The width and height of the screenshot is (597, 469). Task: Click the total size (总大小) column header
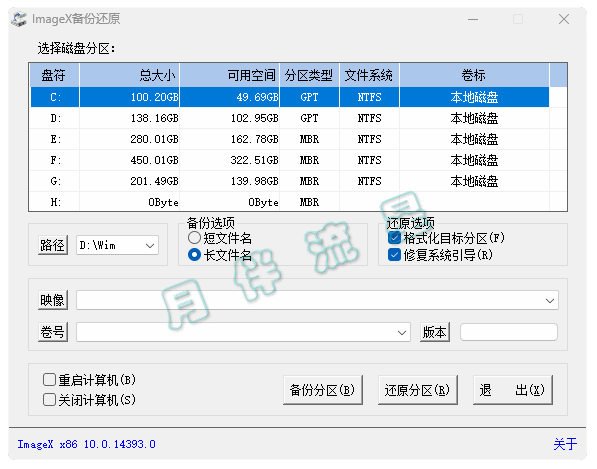pyautogui.click(x=129, y=75)
